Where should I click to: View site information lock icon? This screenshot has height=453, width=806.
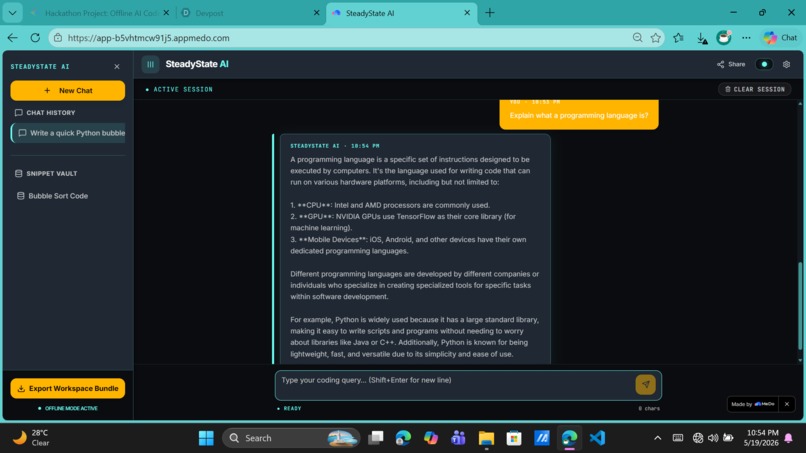click(x=58, y=38)
